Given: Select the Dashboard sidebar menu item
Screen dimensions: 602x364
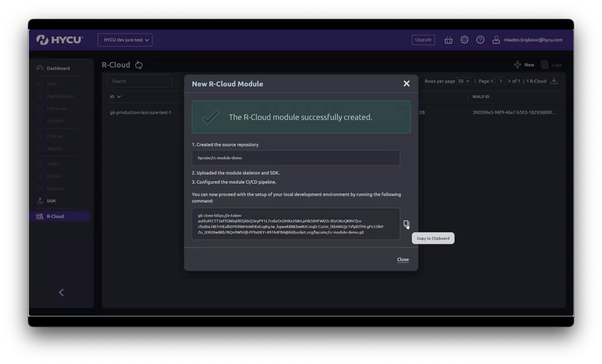Looking at the screenshot, I should [58, 68].
